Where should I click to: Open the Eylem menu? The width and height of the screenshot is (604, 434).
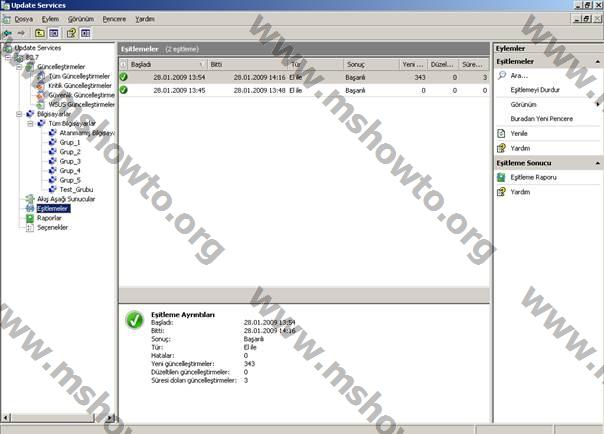[x=50, y=19]
